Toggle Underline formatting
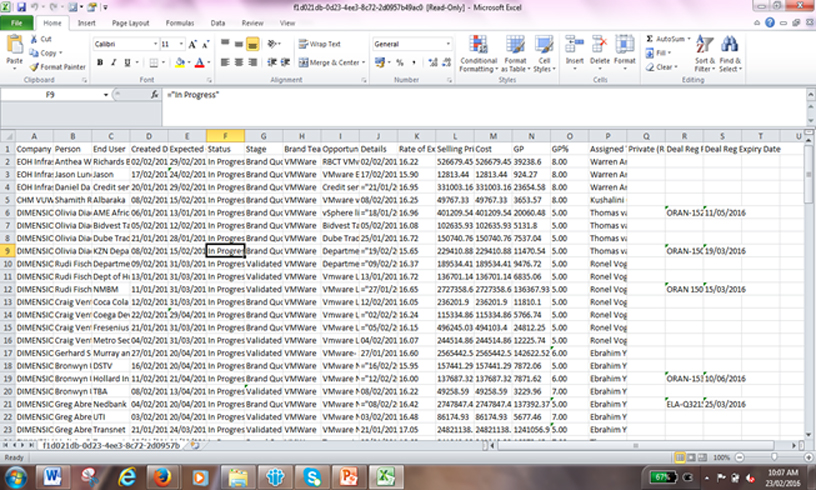The height and width of the screenshot is (490, 816). point(127,62)
